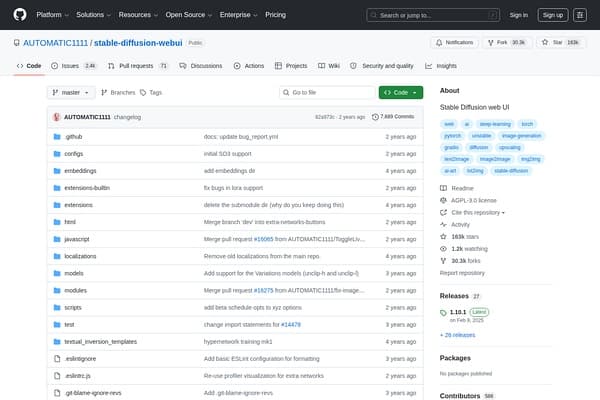Screen dimensions: 600x400
Task: Open the master branch selector
Action: tap(71, 93)
